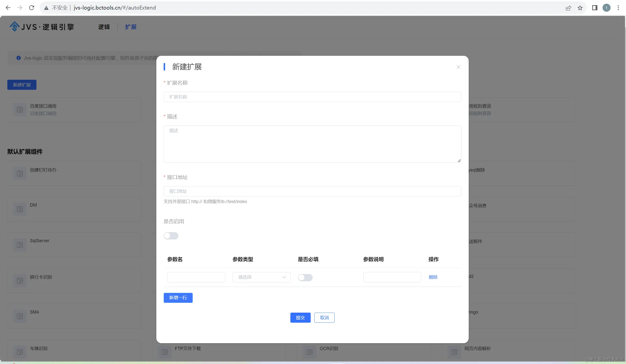Click 新增一行 to add a row
Image resolution: width=626 pixels, height=364 pixels.
pyautogui.click(x=178, y=298)
